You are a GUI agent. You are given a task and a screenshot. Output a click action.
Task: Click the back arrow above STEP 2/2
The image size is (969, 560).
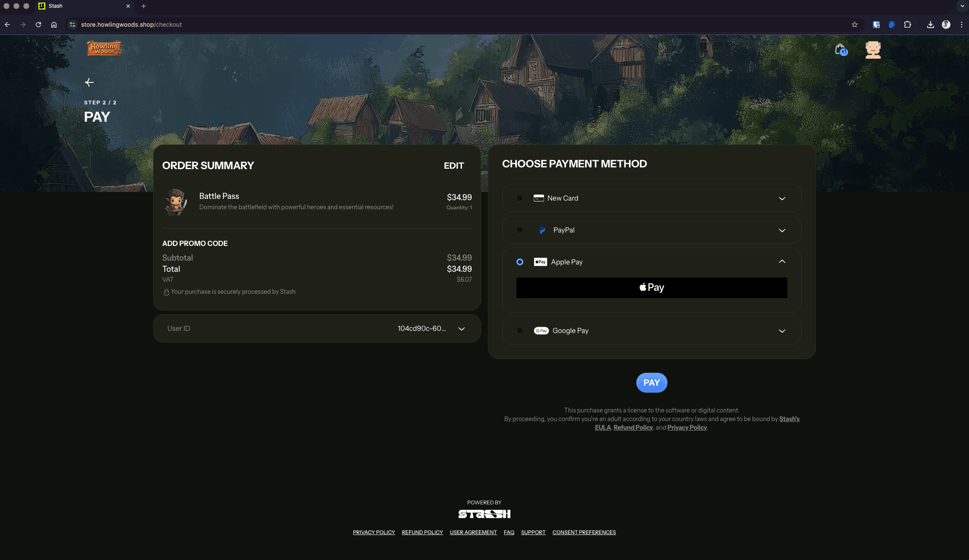89,82
